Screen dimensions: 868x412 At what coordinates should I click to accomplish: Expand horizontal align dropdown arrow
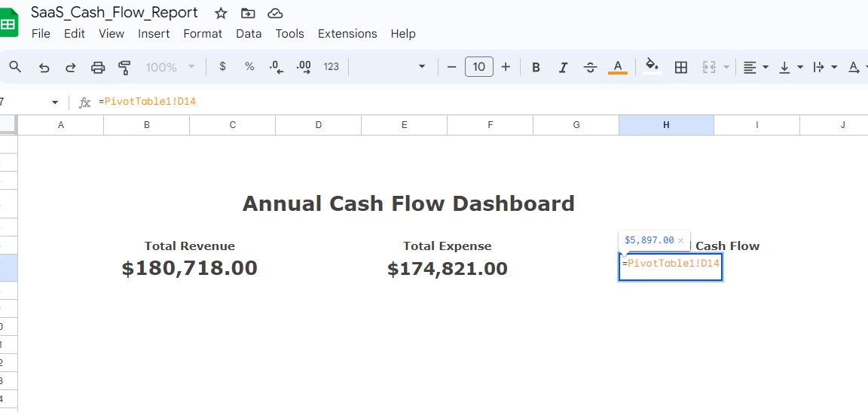click(x=766, y=68)
